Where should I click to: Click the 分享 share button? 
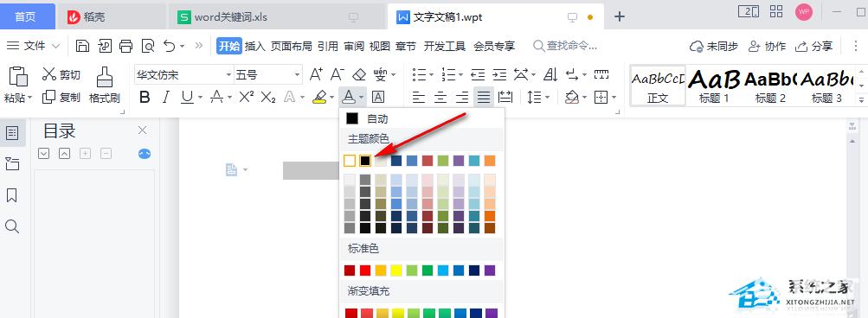(x=814, y=46)
